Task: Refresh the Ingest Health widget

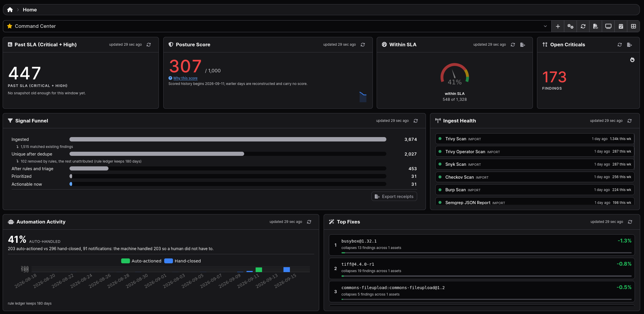Action: [x=629, y=121]
